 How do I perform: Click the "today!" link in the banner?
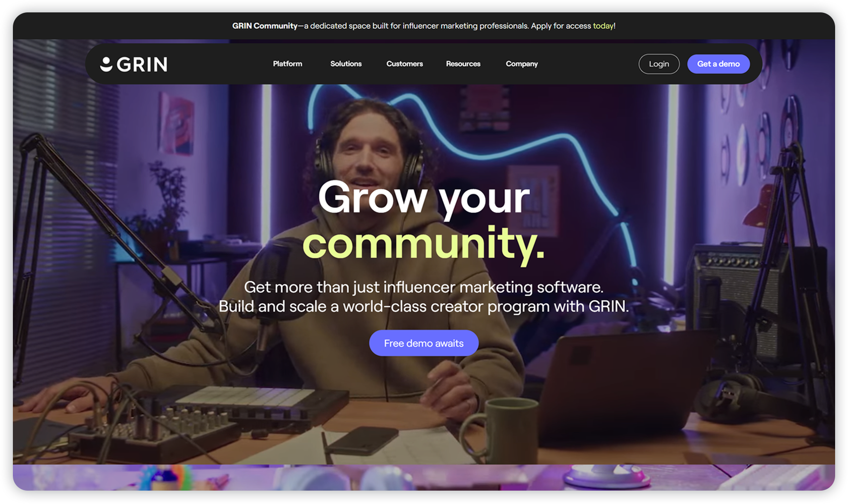[x=604, y=26]
